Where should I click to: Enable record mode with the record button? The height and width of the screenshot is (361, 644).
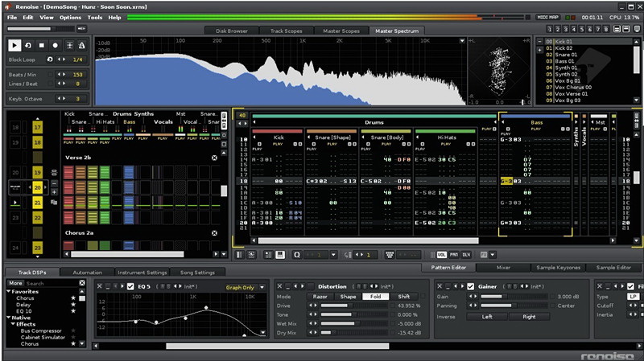pos(56,46)
